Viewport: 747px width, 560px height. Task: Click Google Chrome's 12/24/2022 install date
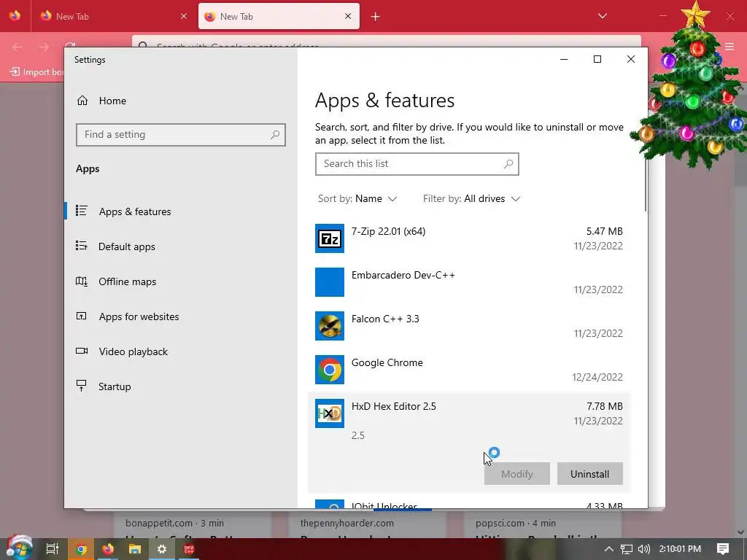597,377
